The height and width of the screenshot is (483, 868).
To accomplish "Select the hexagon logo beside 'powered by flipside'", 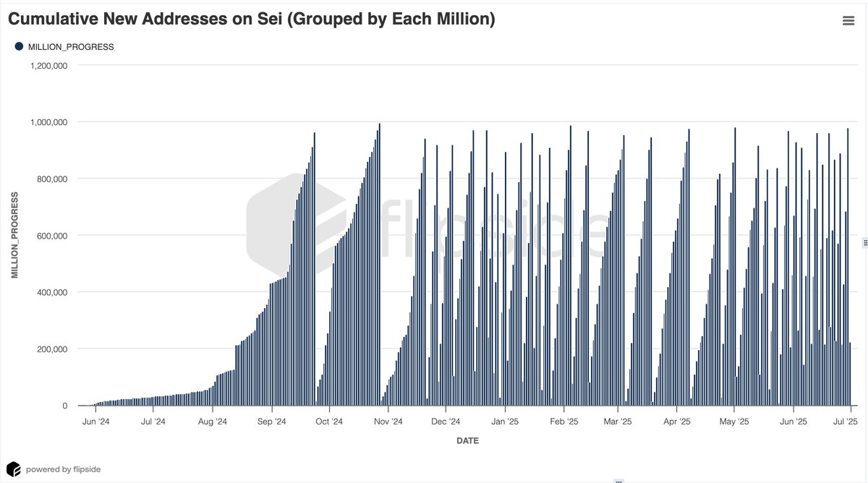I will point(14,469).
